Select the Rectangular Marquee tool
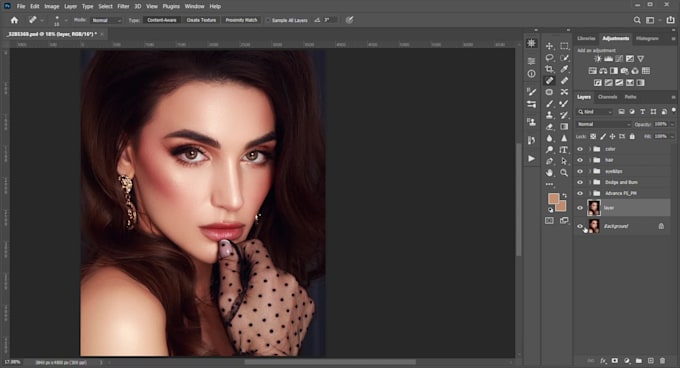Screen dimensions: 680x368 [564, 46]
